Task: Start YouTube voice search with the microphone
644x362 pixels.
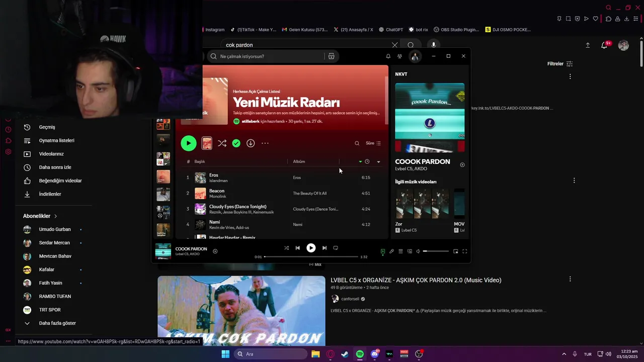Action: tap(434, 45)
